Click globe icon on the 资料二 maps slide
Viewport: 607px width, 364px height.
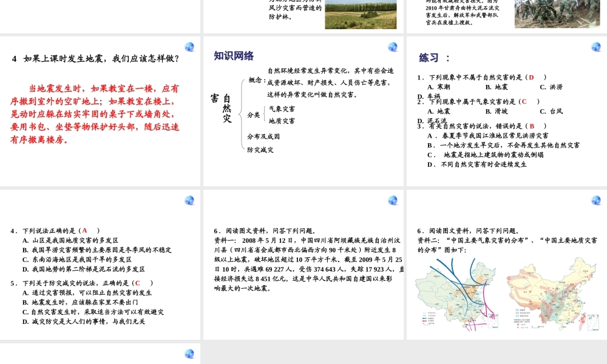[596, 200]
